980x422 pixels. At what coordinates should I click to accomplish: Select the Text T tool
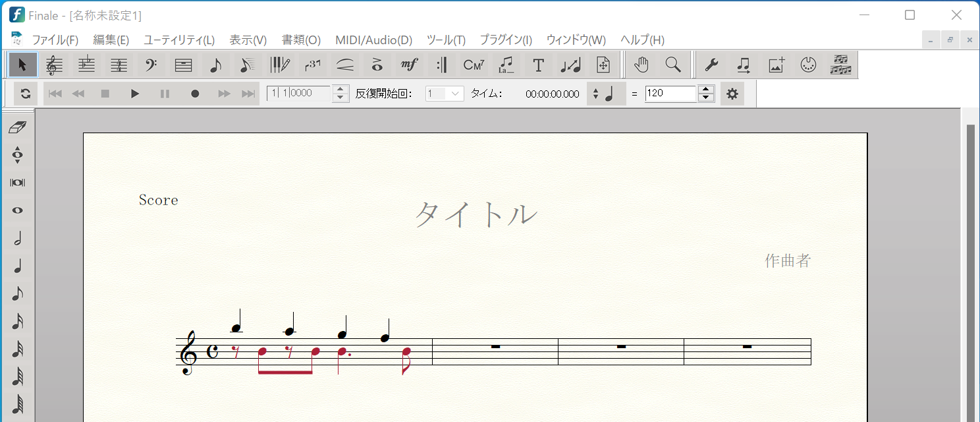(538, 65)
